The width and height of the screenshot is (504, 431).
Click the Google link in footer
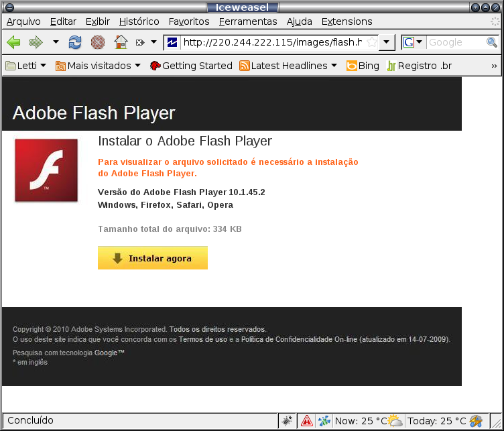pyautogui.click(x=109, y=353)
